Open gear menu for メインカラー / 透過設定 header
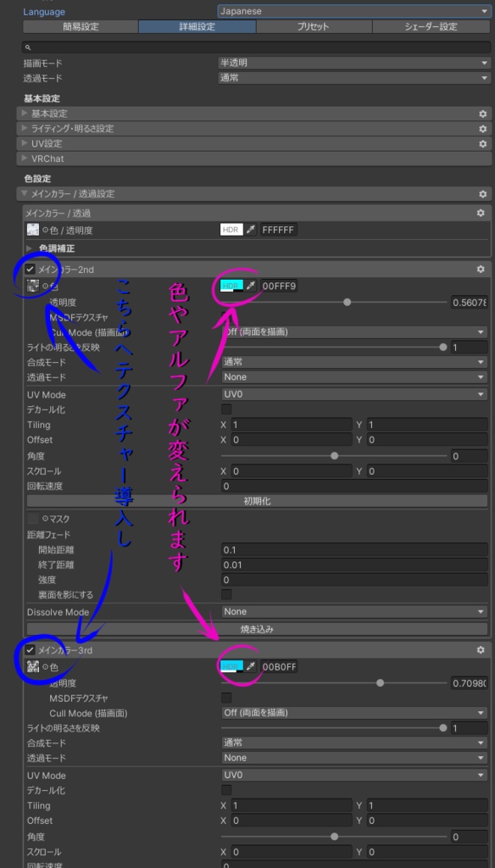Image resolution: width=495 pixels, height=868 pixels. 483,194
